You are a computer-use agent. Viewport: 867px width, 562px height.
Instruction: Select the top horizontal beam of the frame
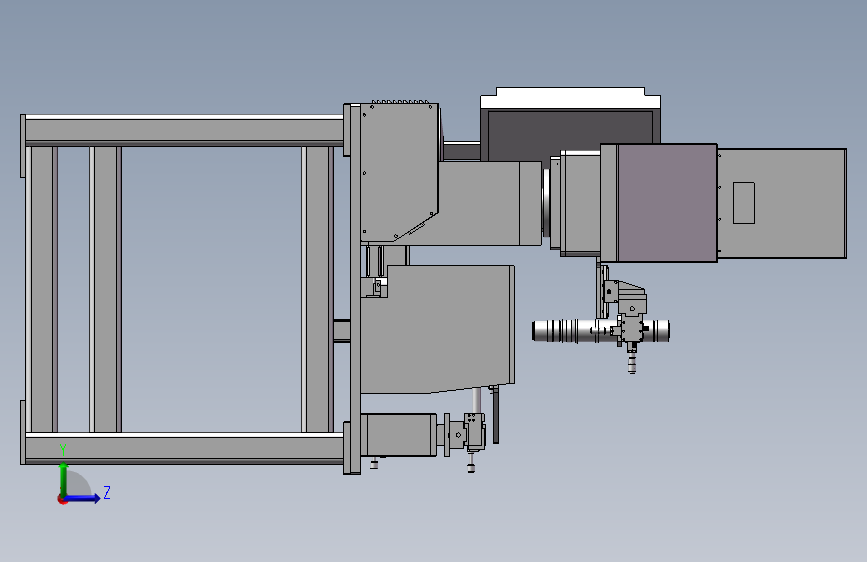[184, 131]
